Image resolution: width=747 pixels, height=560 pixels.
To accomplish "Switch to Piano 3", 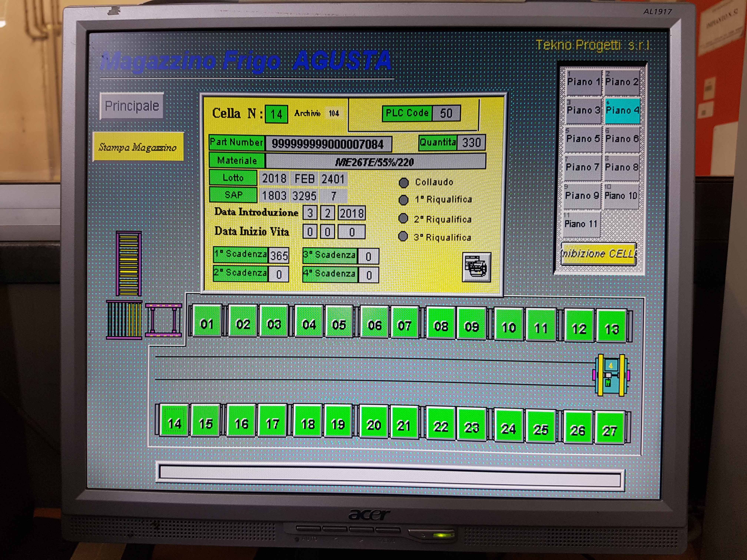I will click(x=583, y=110).
